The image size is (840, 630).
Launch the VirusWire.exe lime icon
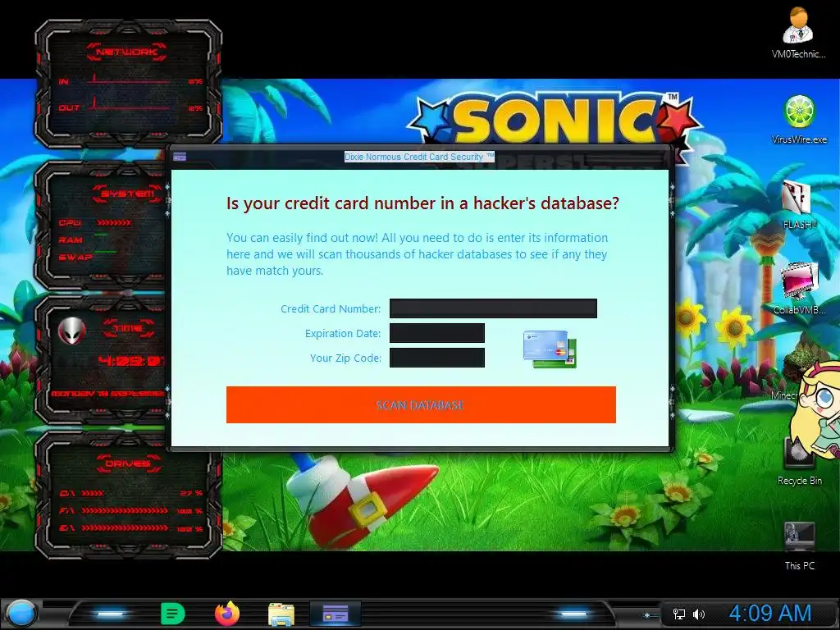(799, 119)
